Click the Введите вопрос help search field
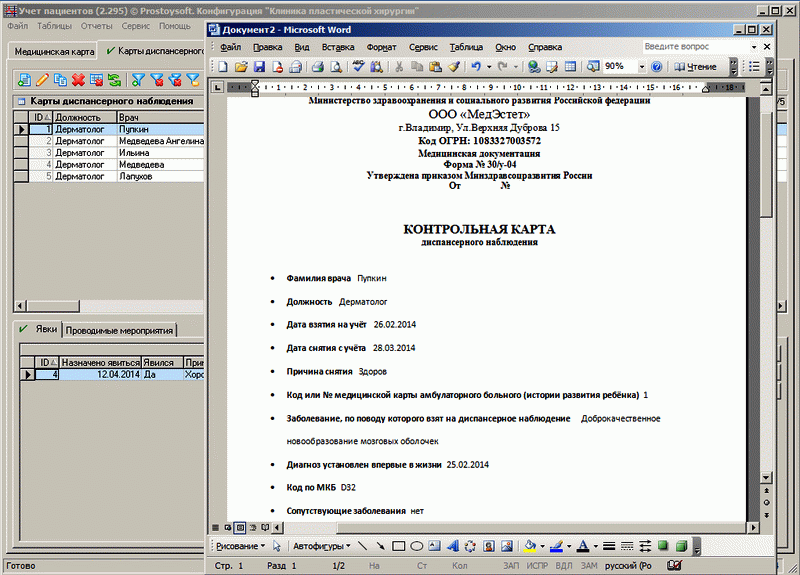Screen dimensions: 800x575 pyautogui.click(x=690, y=47)
